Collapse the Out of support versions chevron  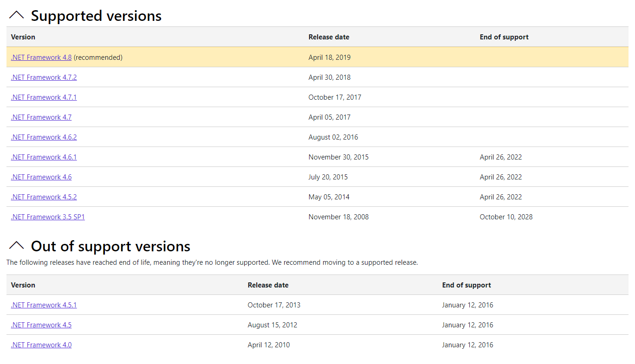16,246
